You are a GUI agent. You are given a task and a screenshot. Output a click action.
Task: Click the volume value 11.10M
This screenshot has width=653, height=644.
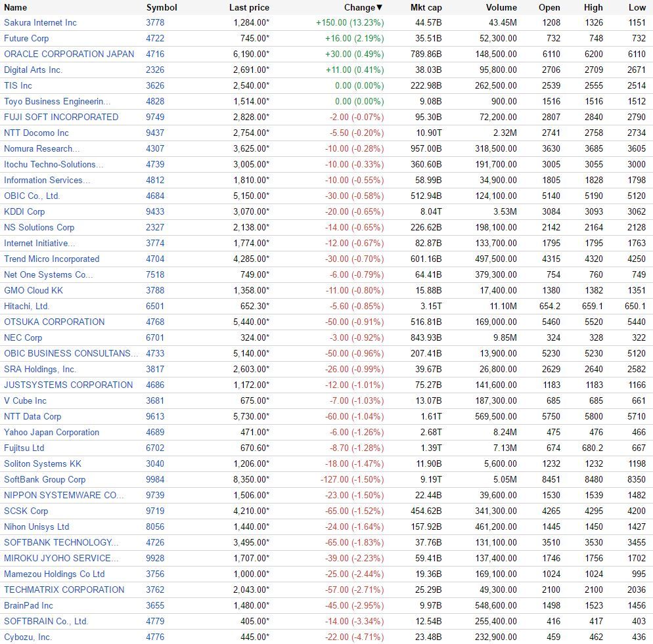(x=503, y=306)
